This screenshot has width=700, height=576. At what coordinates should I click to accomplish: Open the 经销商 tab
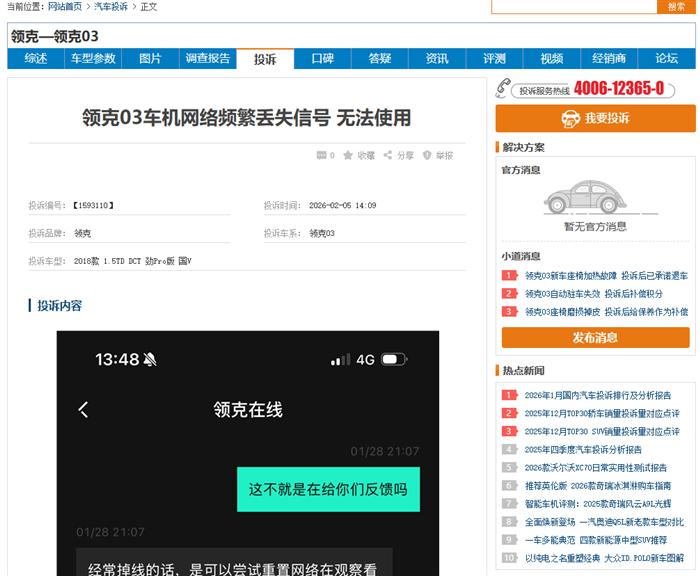pos(609,59)
